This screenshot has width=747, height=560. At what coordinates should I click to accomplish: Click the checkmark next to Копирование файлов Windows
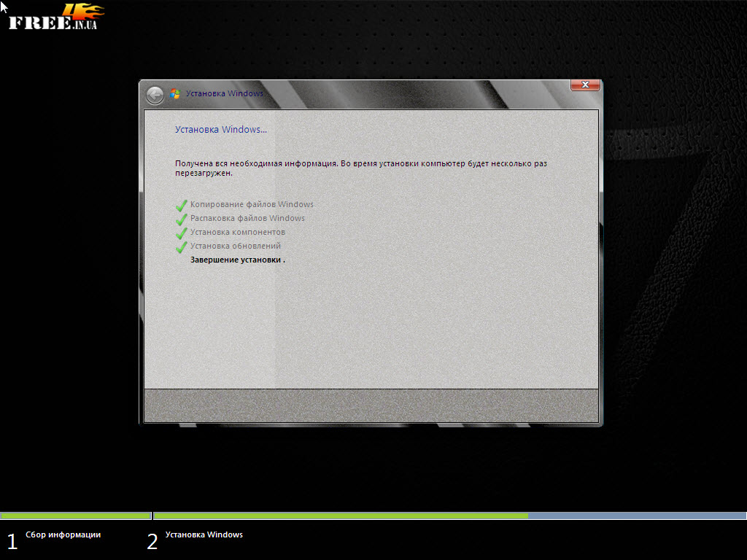(x=182, y=205)
